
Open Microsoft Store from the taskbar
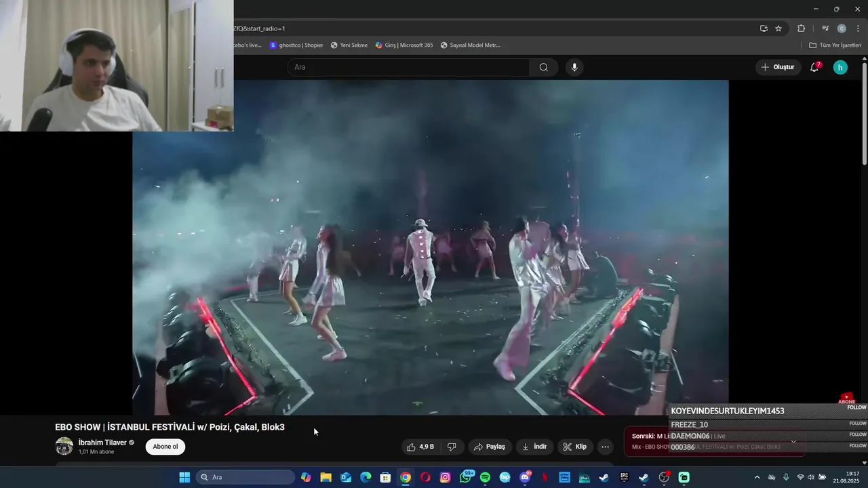pyautogui.click(x=385, y=477)
